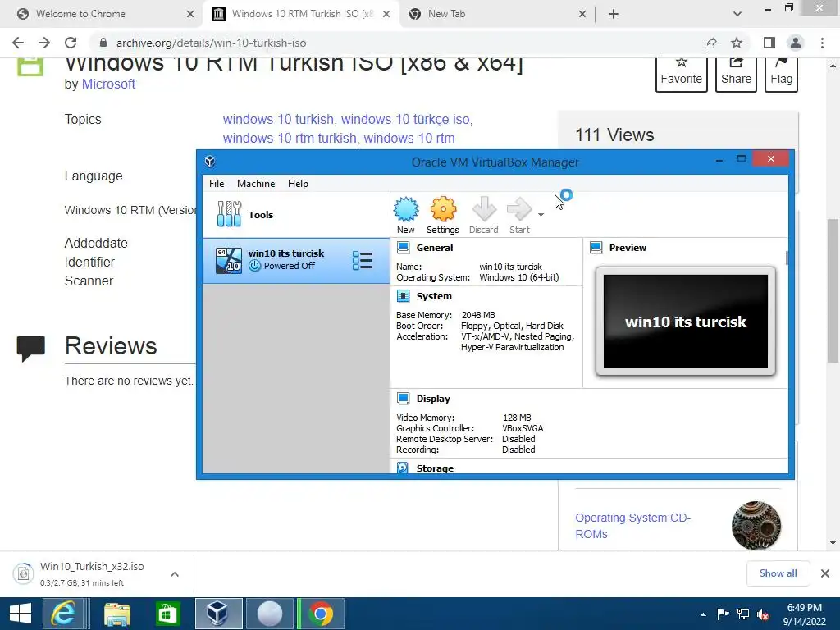Bookmark this page with the star icon
The height and width of the screenshot is (630, 840).
pos(737,43)
